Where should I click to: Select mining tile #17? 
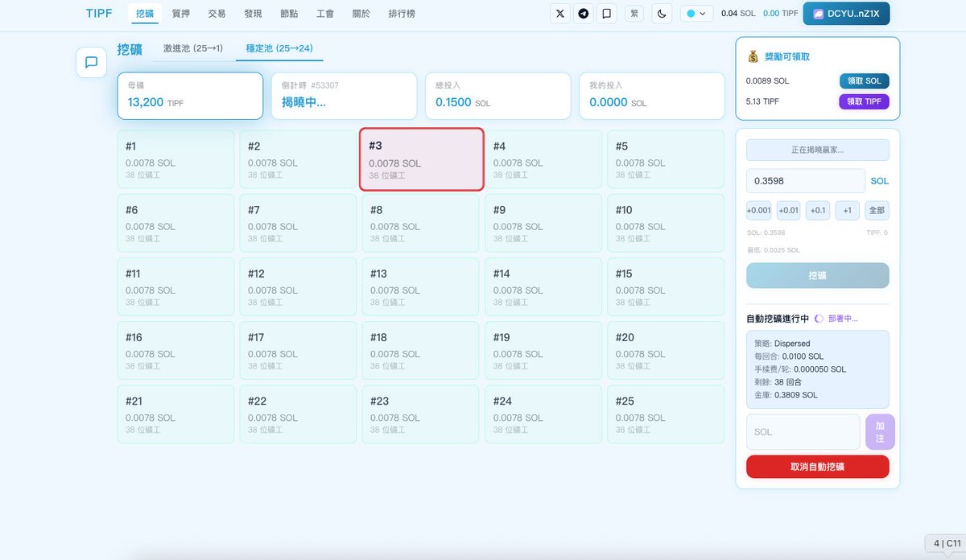(x=298, y=350)
